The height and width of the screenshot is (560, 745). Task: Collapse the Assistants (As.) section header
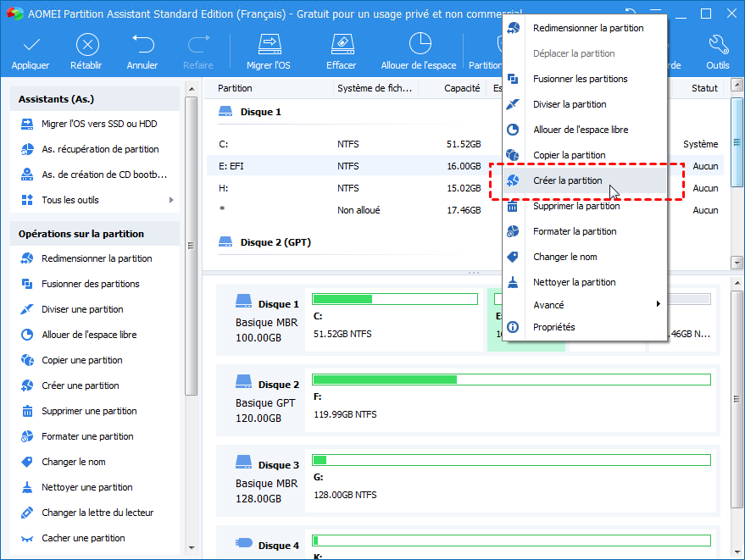point(95,99)
